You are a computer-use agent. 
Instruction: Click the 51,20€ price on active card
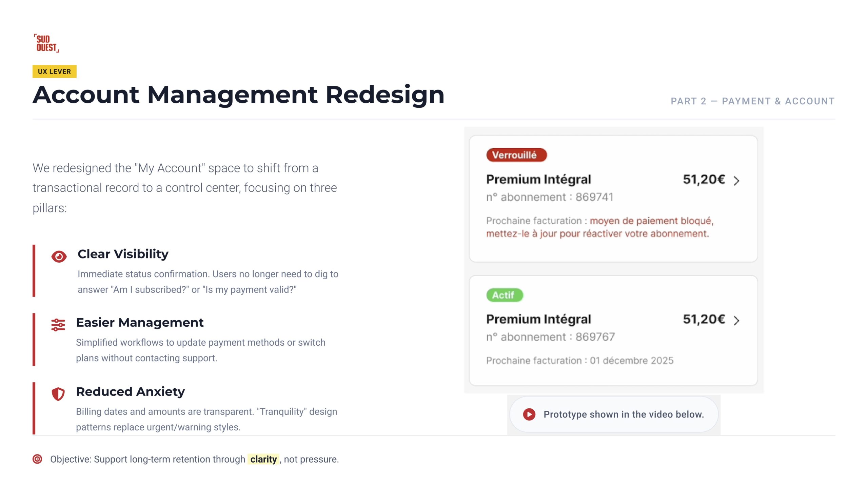point(704,319)
